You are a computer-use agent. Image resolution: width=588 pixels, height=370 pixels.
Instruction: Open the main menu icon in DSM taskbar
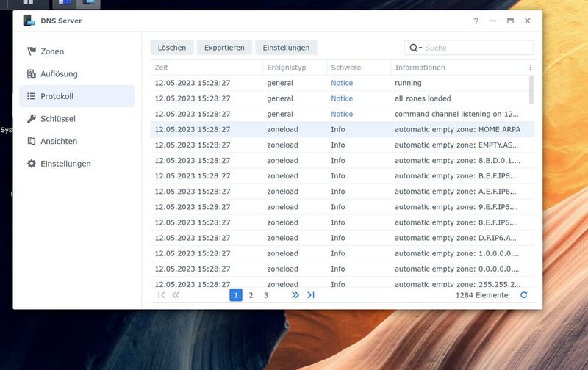(28, 2)
